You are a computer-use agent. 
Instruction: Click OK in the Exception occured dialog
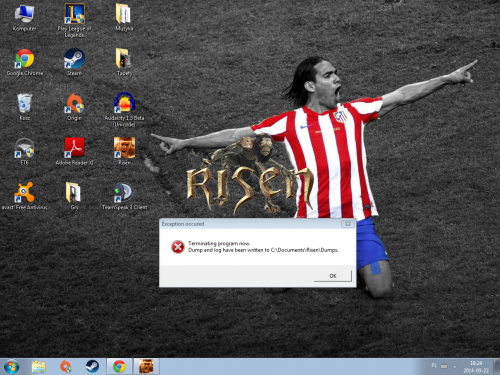tap(333, 276)
